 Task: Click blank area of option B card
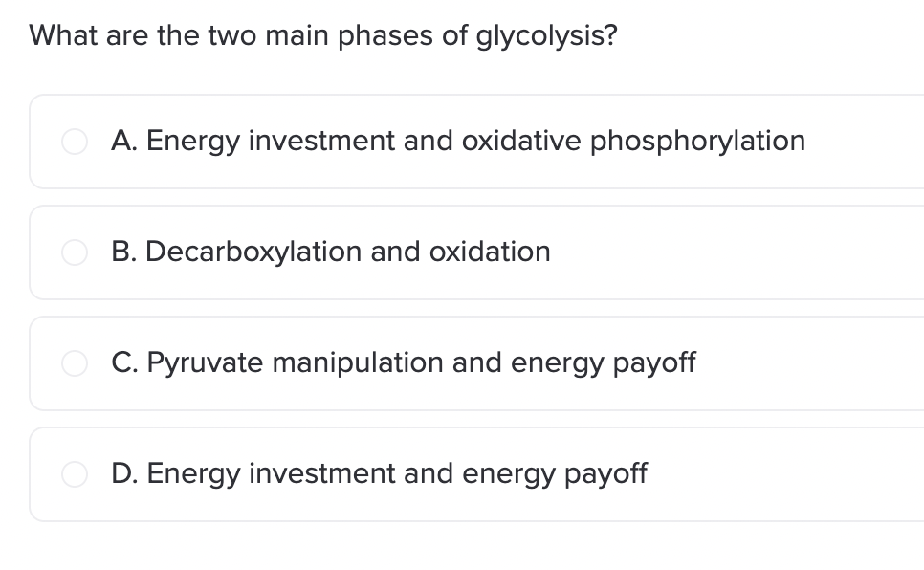tap(737, 252)
